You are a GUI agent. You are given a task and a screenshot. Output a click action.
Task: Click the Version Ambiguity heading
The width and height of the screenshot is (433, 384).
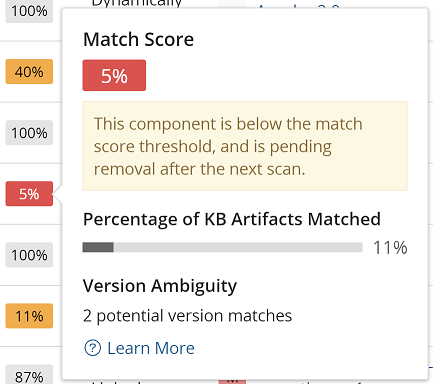(x=160, y=286)
